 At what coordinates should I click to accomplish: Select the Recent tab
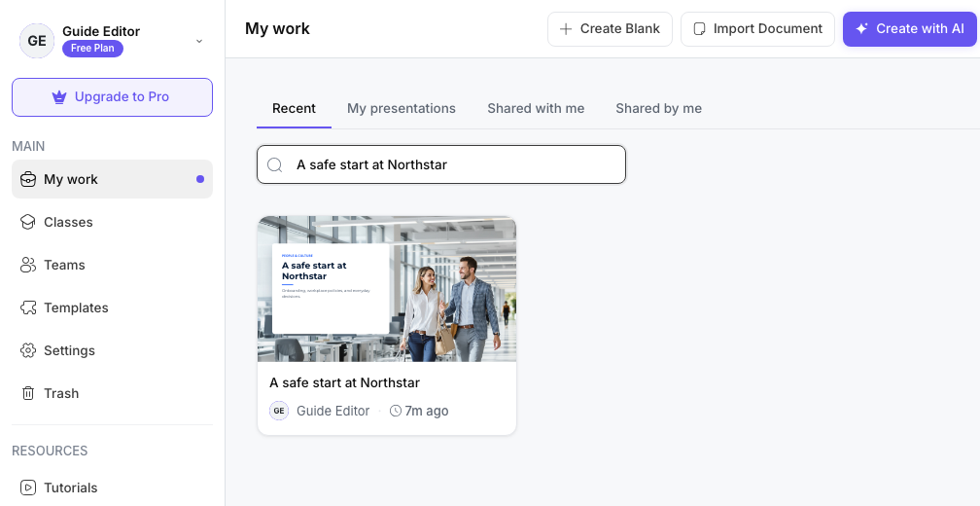(x=294, y=108)
